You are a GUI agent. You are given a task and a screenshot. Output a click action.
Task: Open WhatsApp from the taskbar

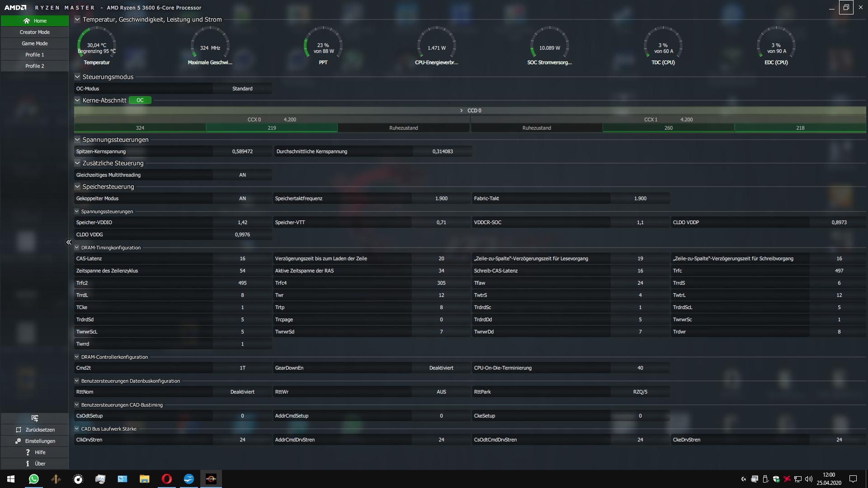[34, 479]
